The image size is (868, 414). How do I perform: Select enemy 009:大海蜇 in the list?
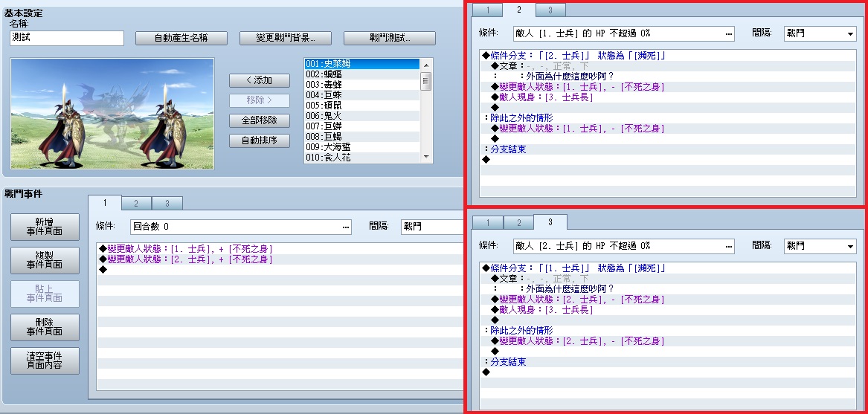(362, 147)
